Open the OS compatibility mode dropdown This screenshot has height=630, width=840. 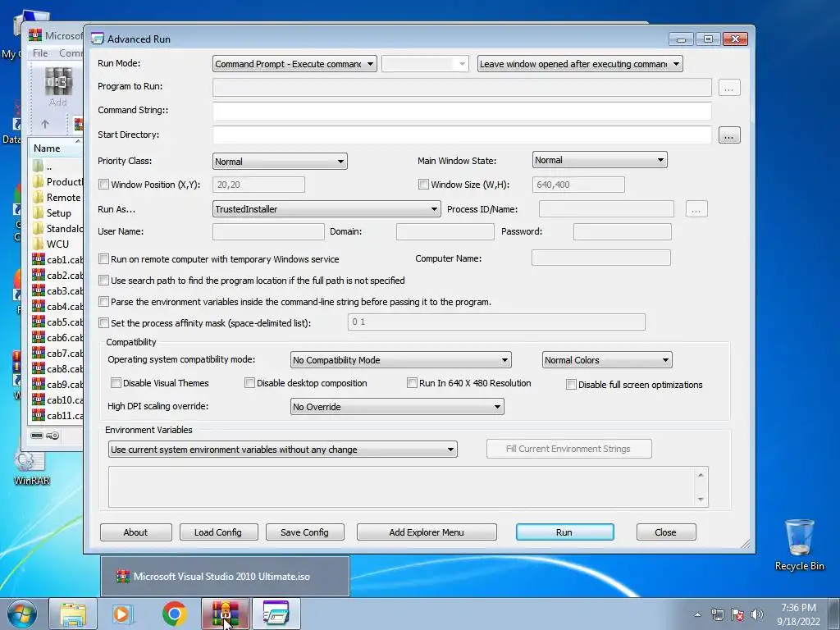[400, 360]
